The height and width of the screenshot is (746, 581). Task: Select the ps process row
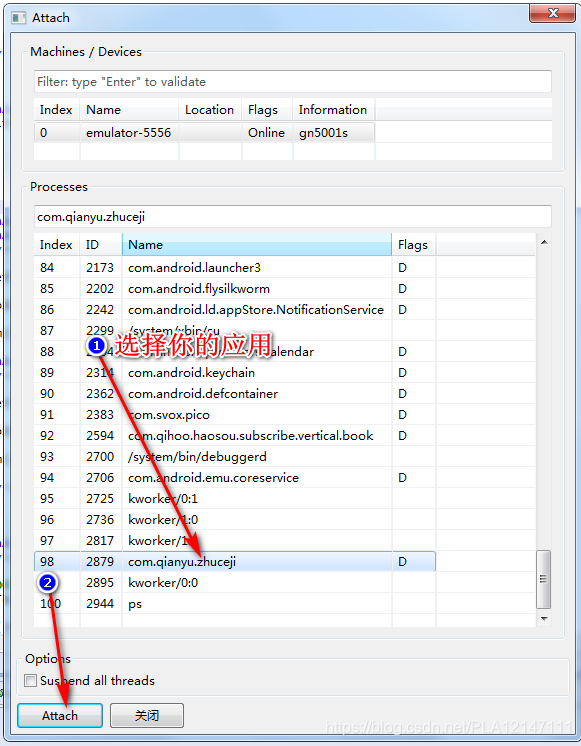tap(235, 603)
